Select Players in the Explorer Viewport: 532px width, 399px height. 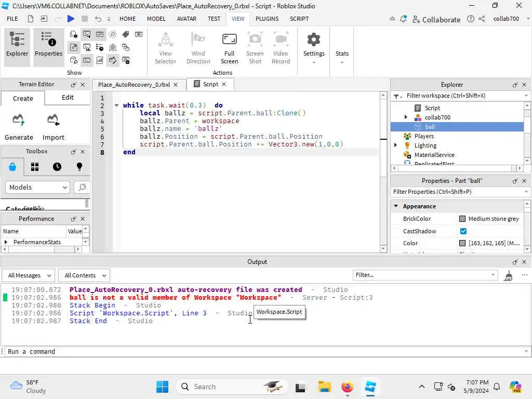[x=424, y=136]
